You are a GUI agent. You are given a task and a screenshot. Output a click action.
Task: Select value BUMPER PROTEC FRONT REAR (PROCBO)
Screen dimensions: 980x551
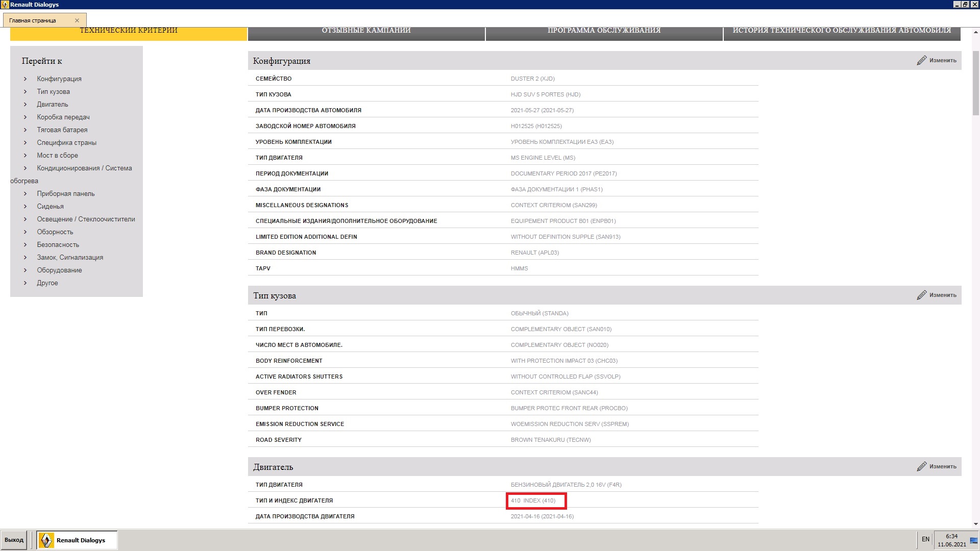(569, 408)
